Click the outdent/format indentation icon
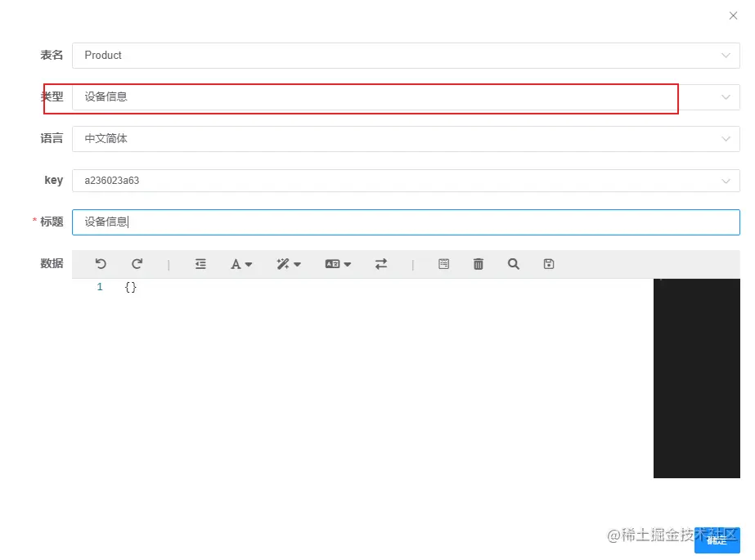The image size is (755, 560). click(x=200, y=263)
